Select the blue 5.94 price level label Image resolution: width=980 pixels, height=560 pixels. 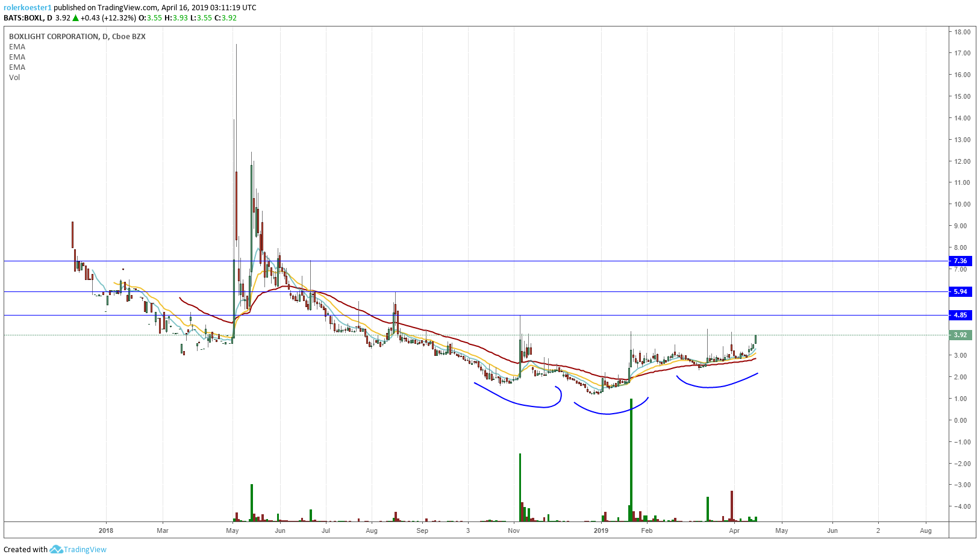(960, 291)
